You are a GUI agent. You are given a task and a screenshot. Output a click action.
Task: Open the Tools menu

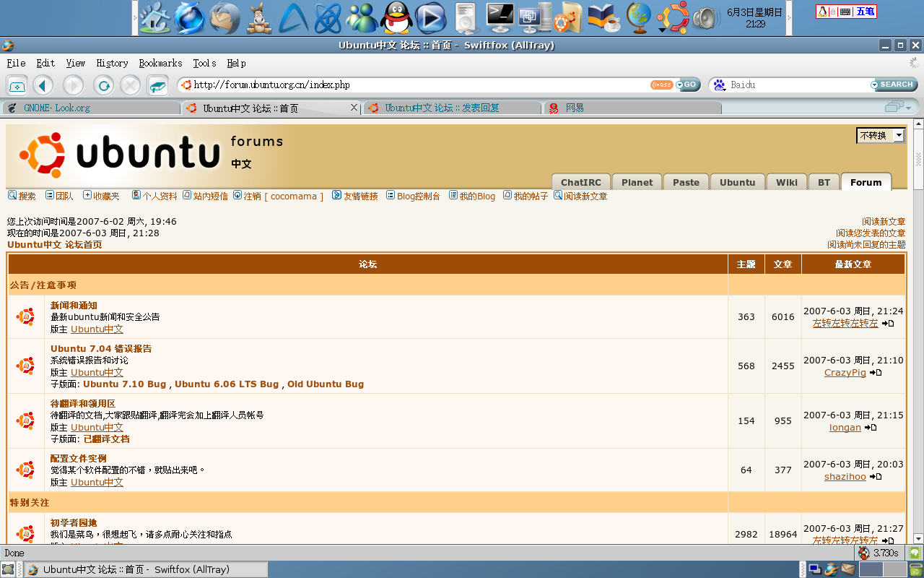click(204, 63)
